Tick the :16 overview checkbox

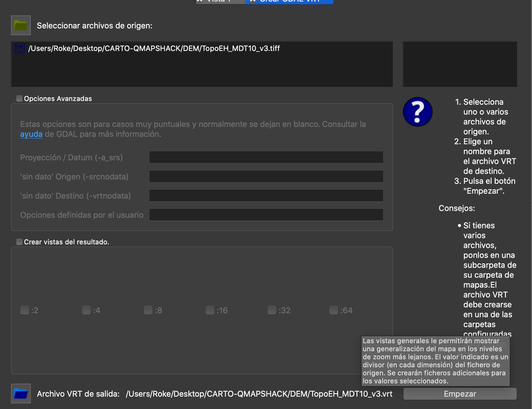click(210, 310)
